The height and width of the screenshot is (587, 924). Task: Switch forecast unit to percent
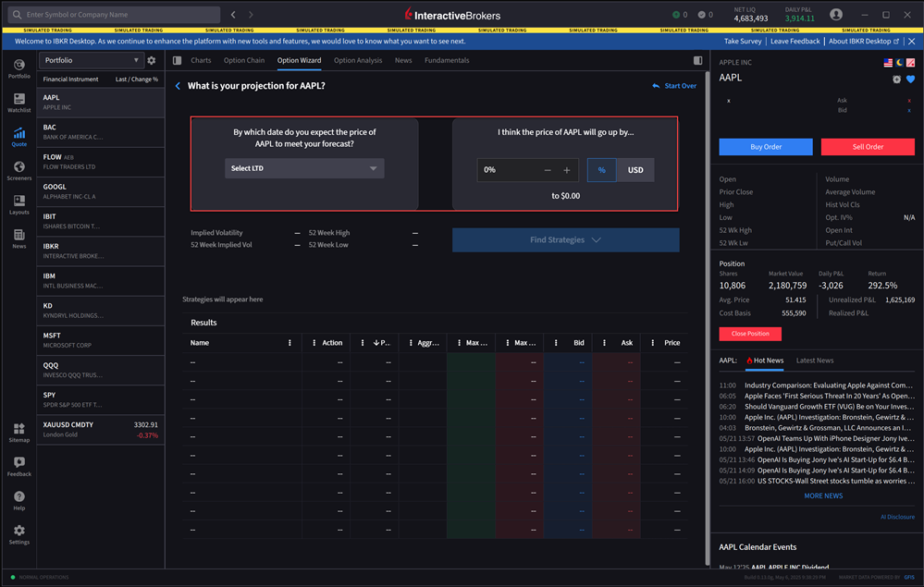coord(601,170)
